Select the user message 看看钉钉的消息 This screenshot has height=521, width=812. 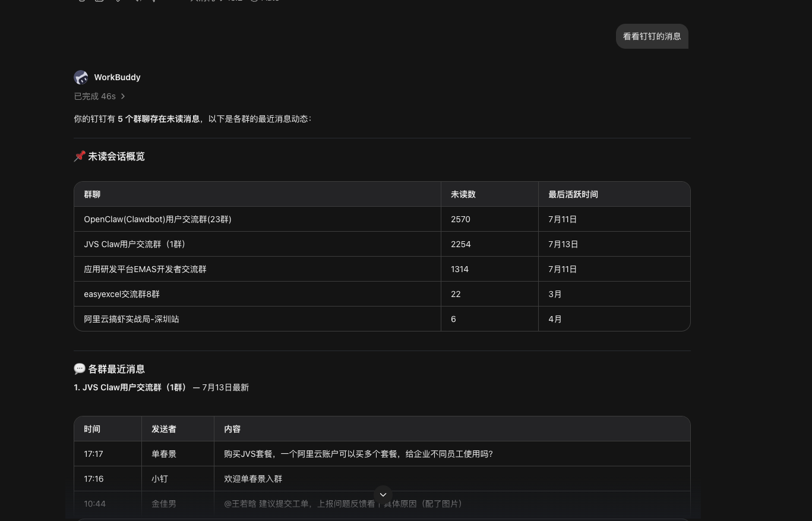(x=652, y=36)
